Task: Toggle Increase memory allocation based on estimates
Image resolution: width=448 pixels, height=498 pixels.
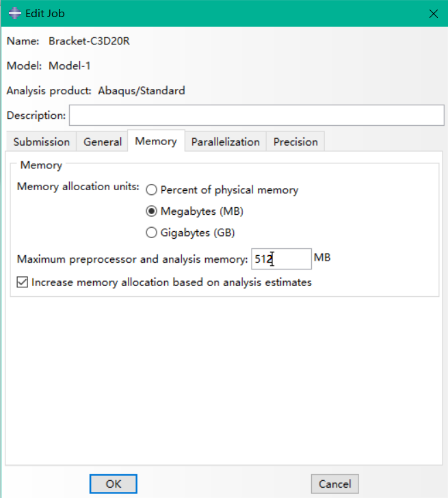Action: pos(22,282)
